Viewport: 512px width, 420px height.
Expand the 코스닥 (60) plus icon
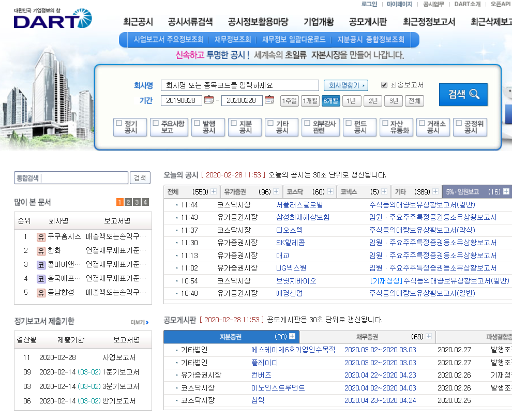(330, 191)
